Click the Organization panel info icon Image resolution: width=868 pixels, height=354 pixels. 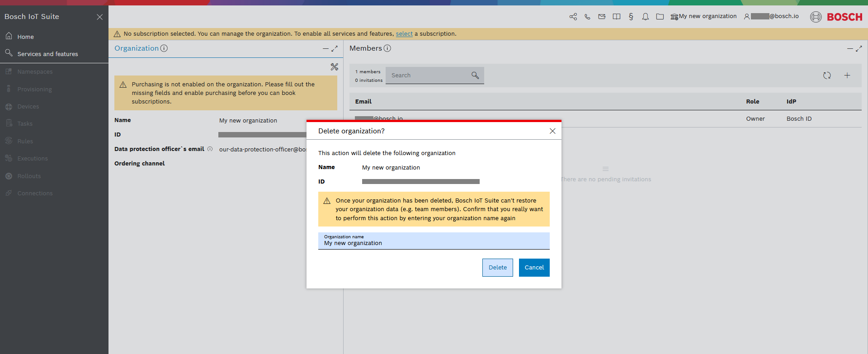click(164, 48)
